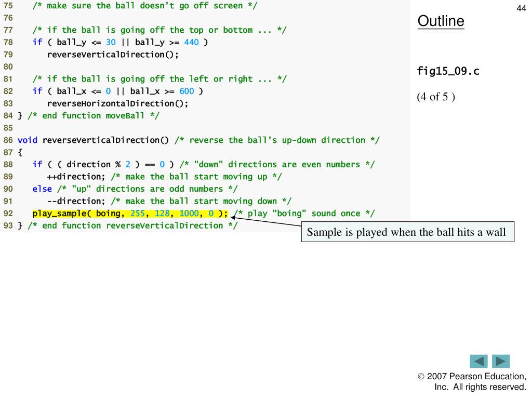Image resolution: width=532 pixels, height=399 pixels.
Task: Select the file name 'fig15_09.c'
Action: [x=448, y=71]
